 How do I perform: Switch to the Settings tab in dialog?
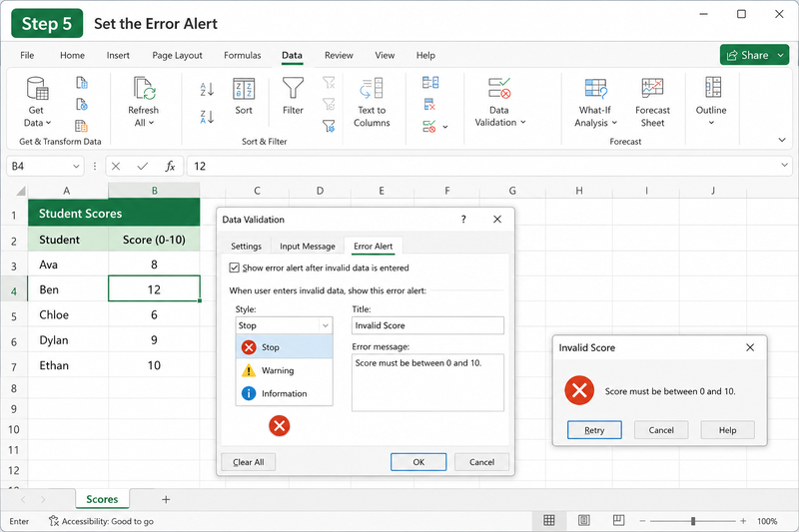tap(246, 247)
